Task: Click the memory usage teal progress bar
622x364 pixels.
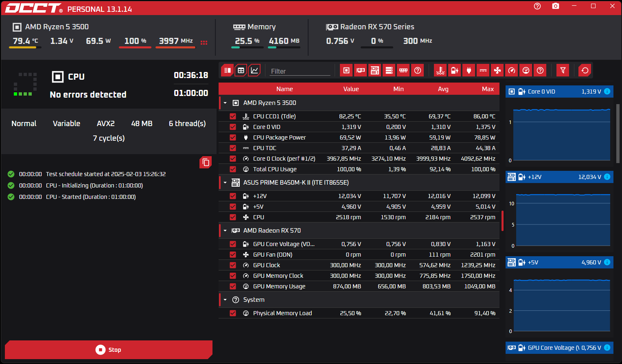Action: coord(247,48)
